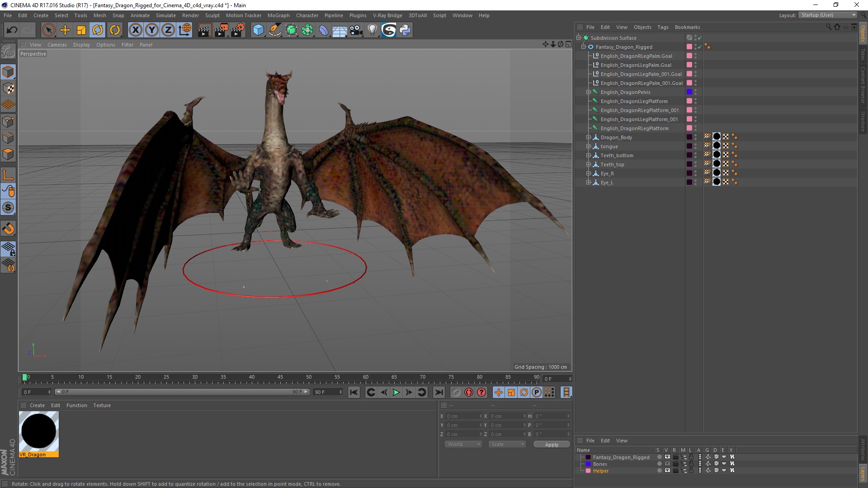Open Edit Render Settings
Viewport: 868px width, 488px height.
(237, 30)
